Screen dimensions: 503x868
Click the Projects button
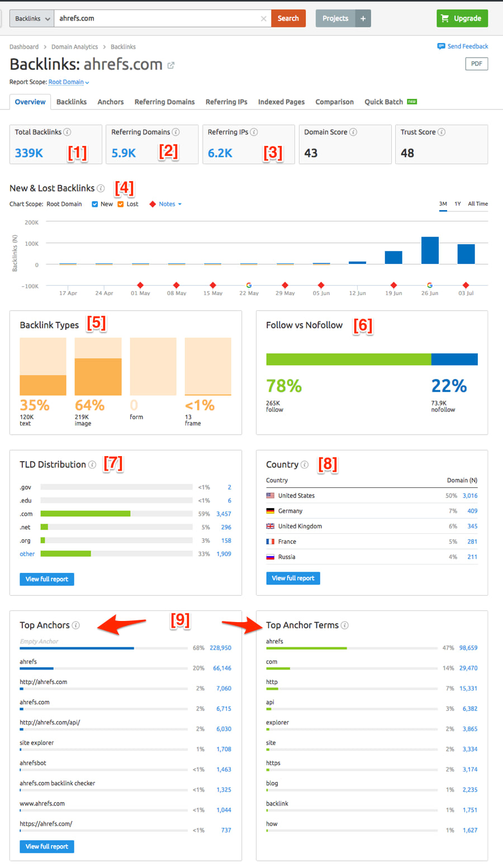[335, 18]
